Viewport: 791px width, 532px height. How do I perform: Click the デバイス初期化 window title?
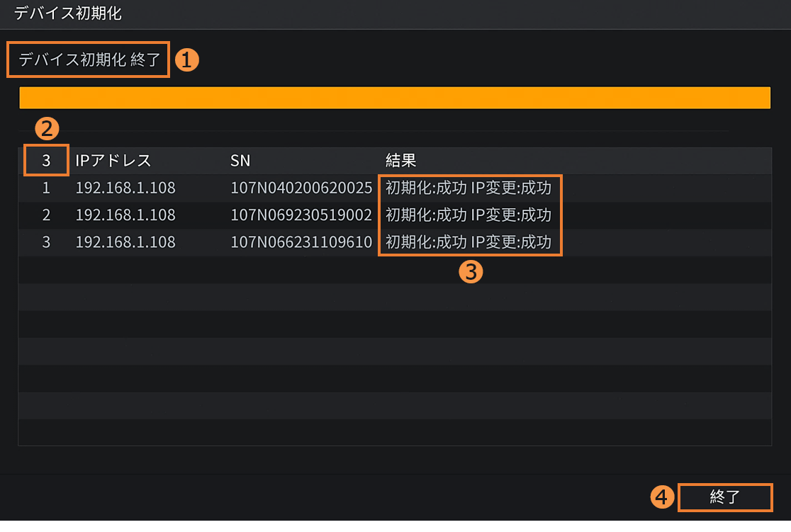coord(67,14)
